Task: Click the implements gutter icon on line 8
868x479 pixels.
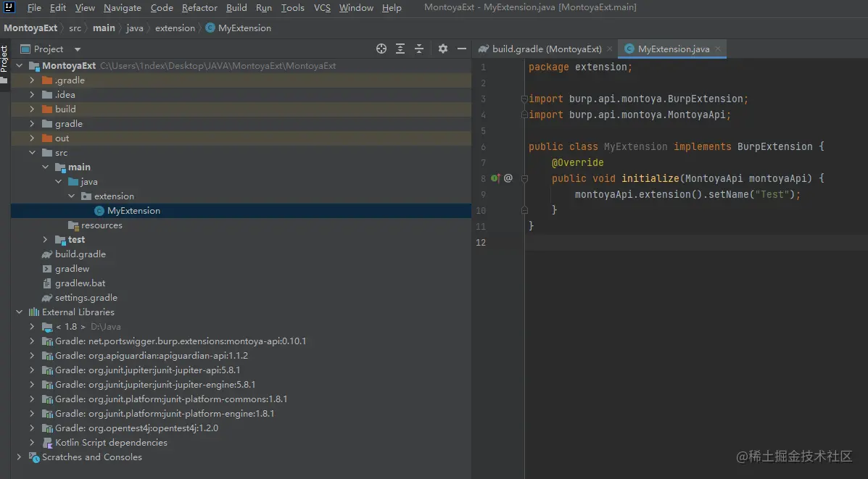Action: (495, 178)
